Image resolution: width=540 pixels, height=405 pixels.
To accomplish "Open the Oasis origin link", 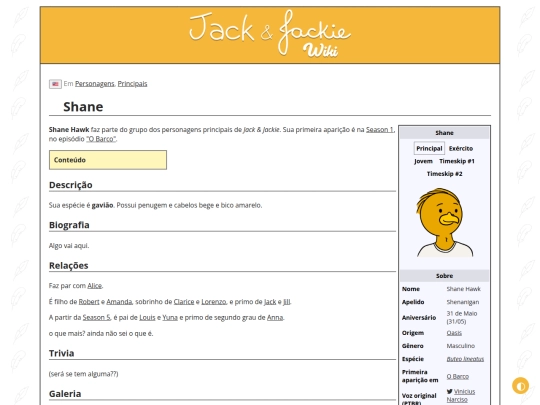I will click(x=454, y=333).
